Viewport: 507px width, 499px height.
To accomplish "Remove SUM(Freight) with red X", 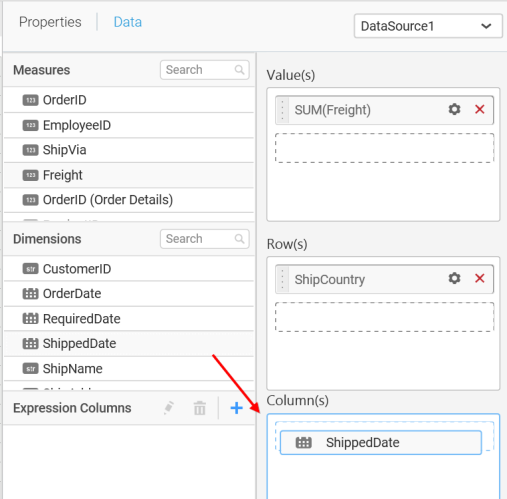I will (x=479, y=109).
